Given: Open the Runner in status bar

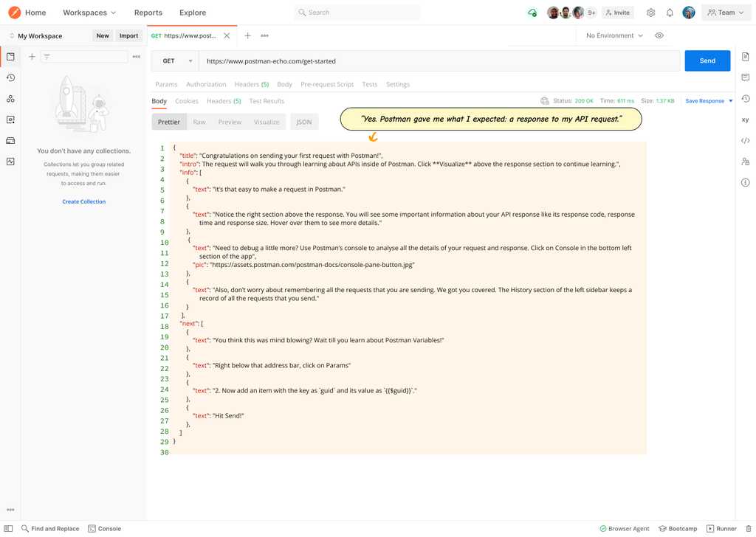Looking at the screenshot, I should (x=721, y=529).
